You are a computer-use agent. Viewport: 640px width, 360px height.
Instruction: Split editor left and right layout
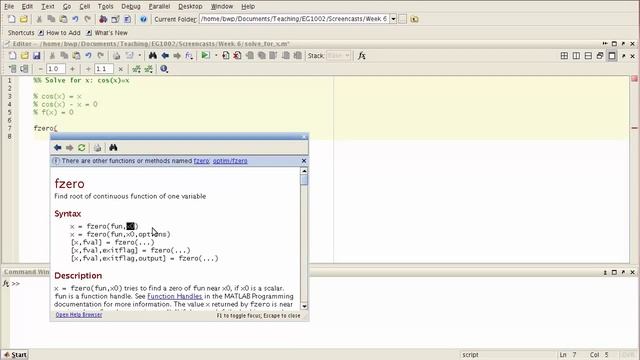(x=576, y=56)
